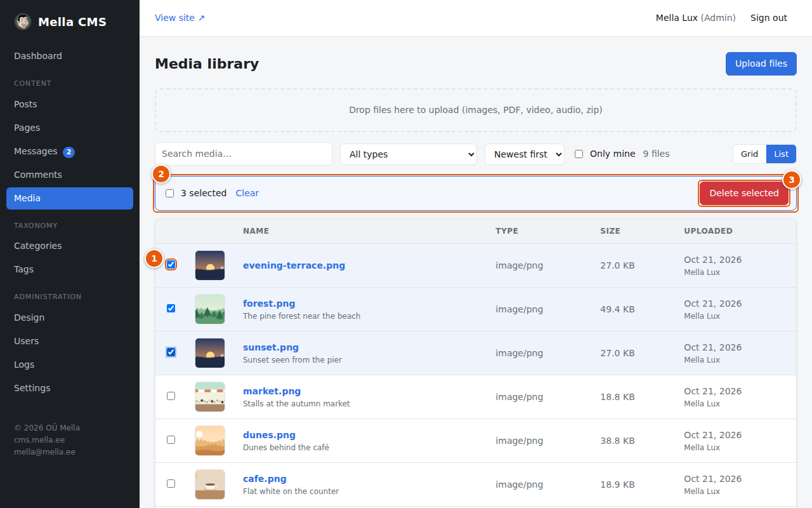Image resolution: width=812 pixels, height=508 pixels.
Task: Open the Newest first sort dropdown
Action: click(x=525, y=154)
